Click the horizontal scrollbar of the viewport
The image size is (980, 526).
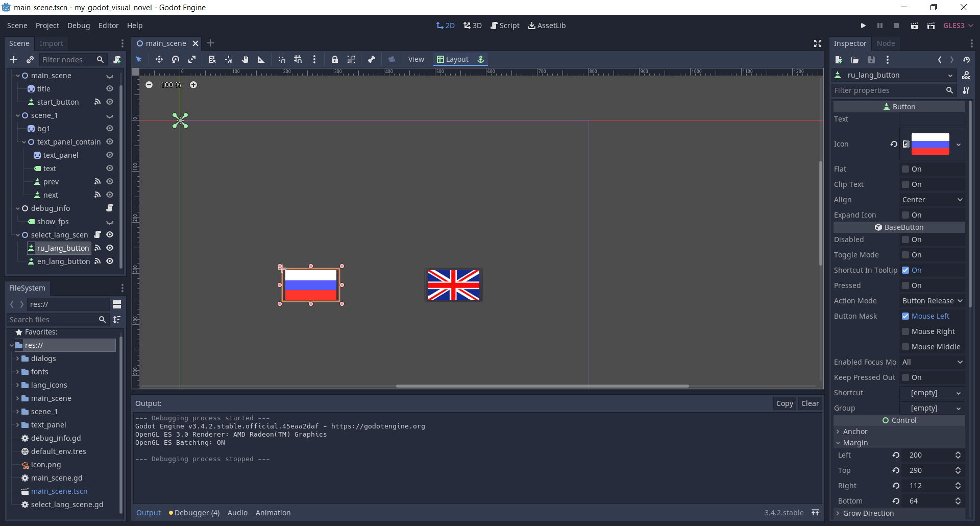click(542, 386)
